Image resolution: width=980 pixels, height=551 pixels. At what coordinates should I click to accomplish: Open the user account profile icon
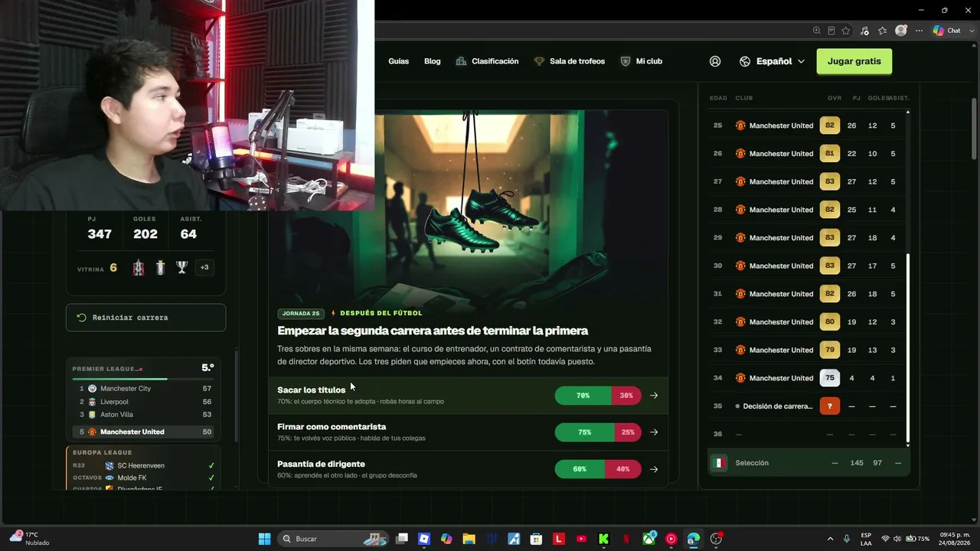coord(715,61)
